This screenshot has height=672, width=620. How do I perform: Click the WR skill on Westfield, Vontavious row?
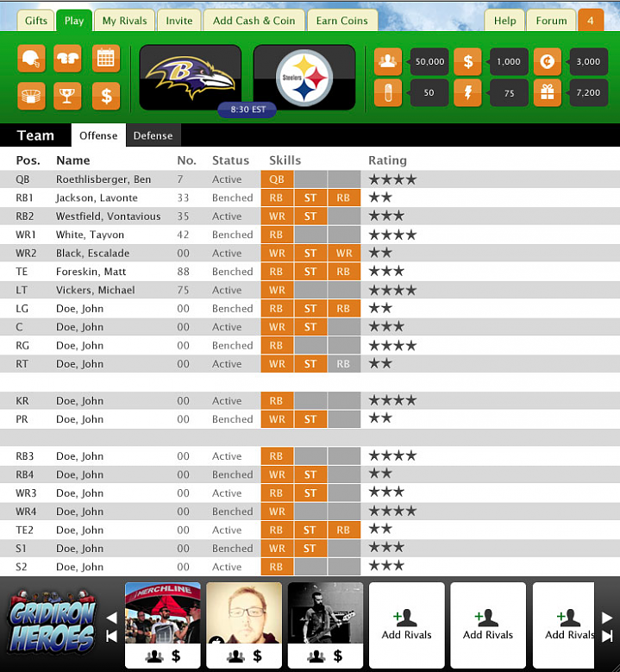pos(277,216)
